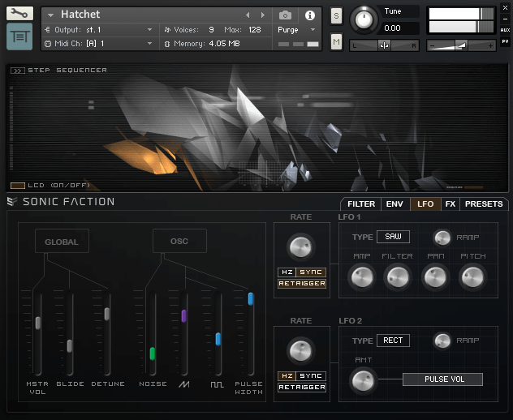Toggle the LCD on/off switch

point(18,186)
